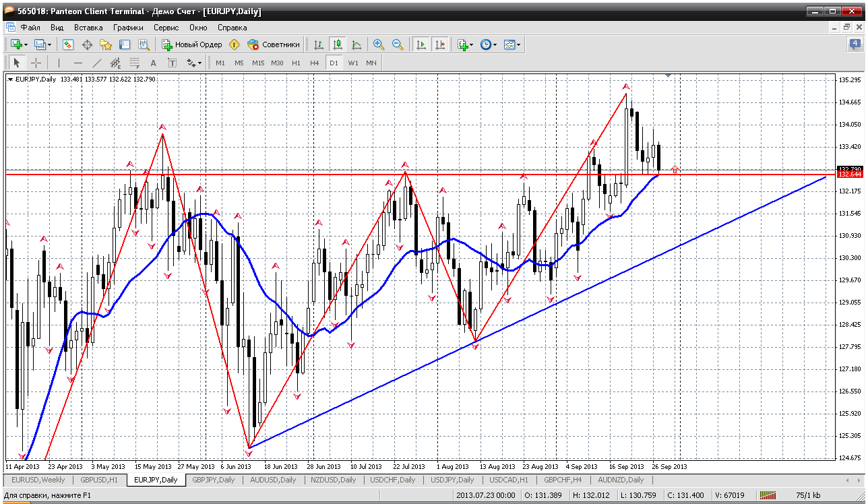
Task: Switch timeframe to M1
Action: coord(220,63)
